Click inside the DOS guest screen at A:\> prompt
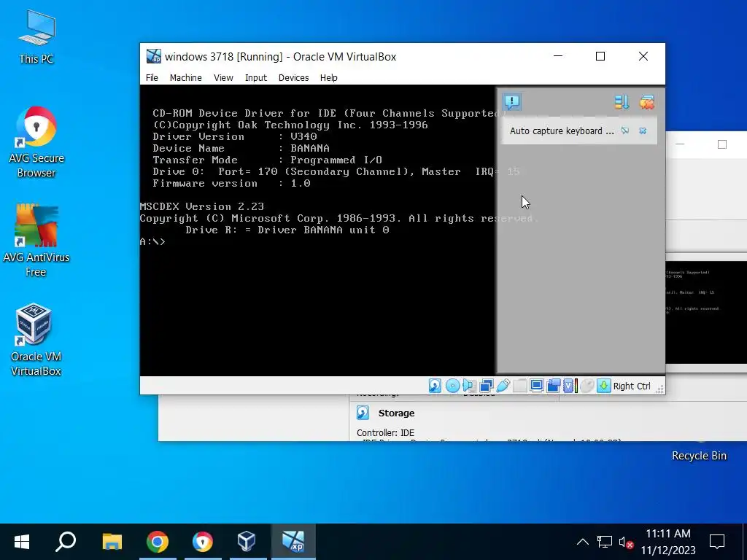Image resolution: width=747 pixels, height=560 pixels. (153, 242)
